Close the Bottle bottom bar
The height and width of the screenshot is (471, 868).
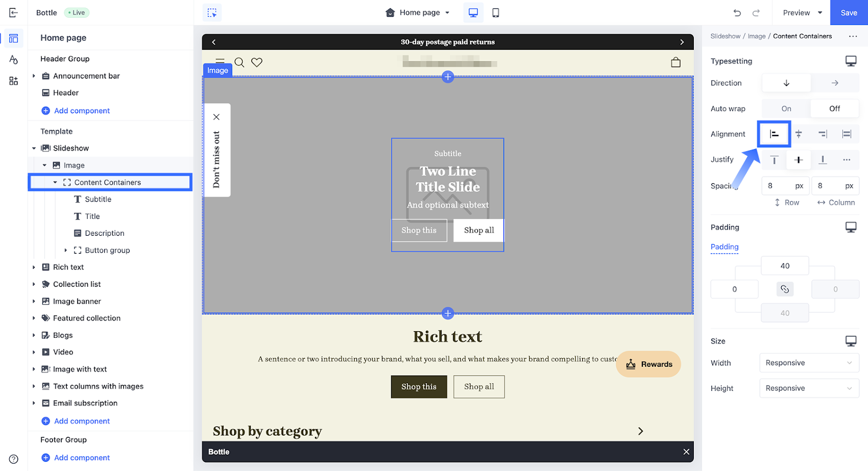click(x=686, y=451)
